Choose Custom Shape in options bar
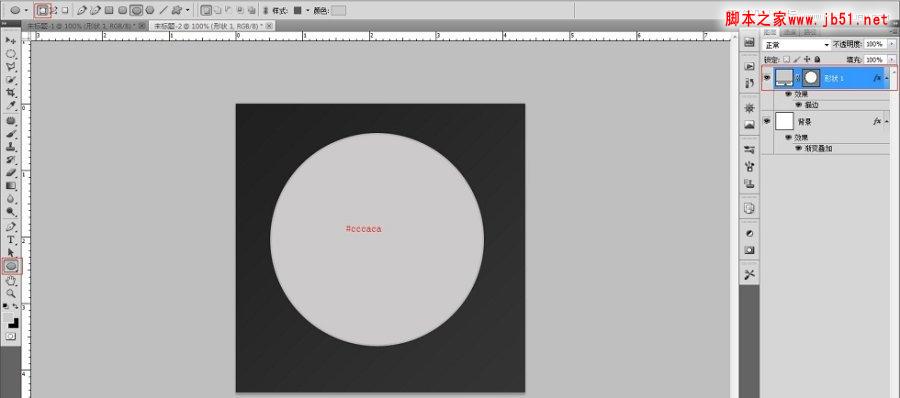Viewport: 900px width, 398px height. point(177,10)
